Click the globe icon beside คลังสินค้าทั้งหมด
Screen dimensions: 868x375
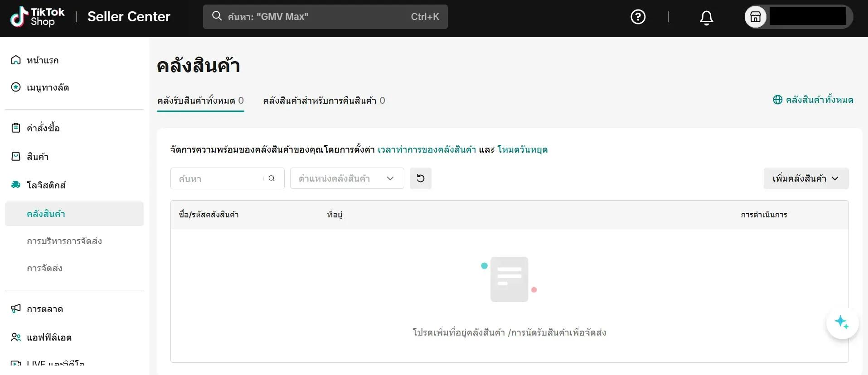(778, 100)
